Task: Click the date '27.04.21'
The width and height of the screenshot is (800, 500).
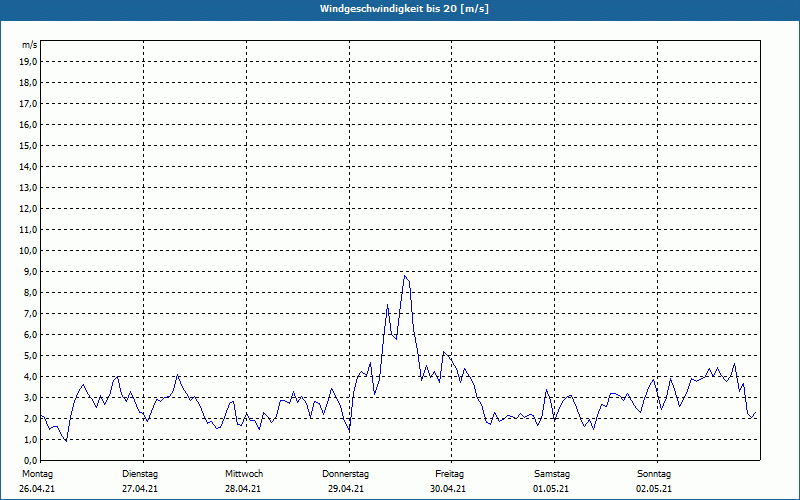Action: coord(140,489)
